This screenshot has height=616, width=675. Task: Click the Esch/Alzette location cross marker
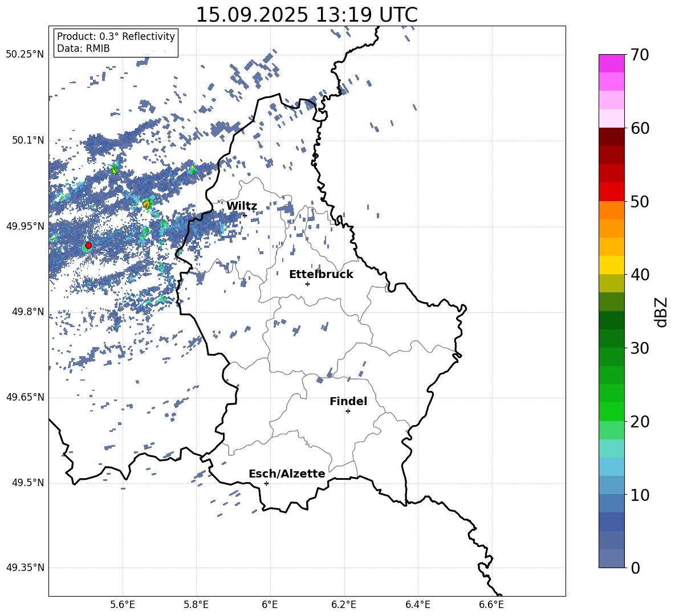266,483
